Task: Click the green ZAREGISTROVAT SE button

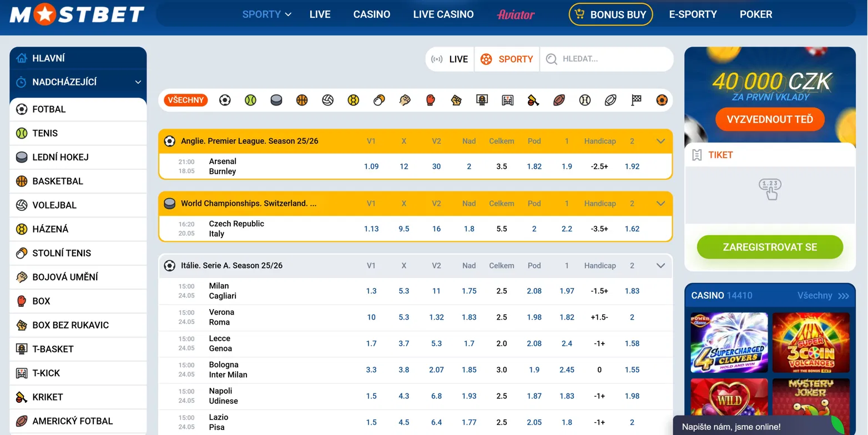Action: [x=770, y=247]
